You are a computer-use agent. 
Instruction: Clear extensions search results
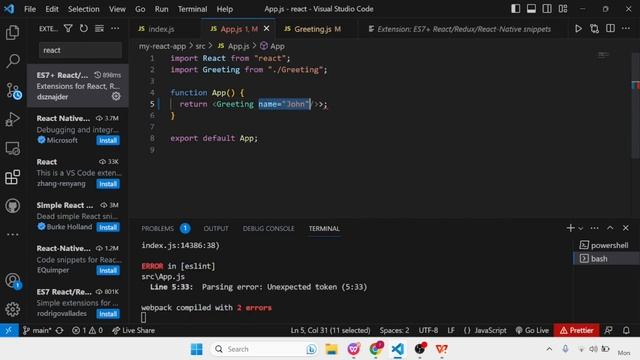coord(99,28)
